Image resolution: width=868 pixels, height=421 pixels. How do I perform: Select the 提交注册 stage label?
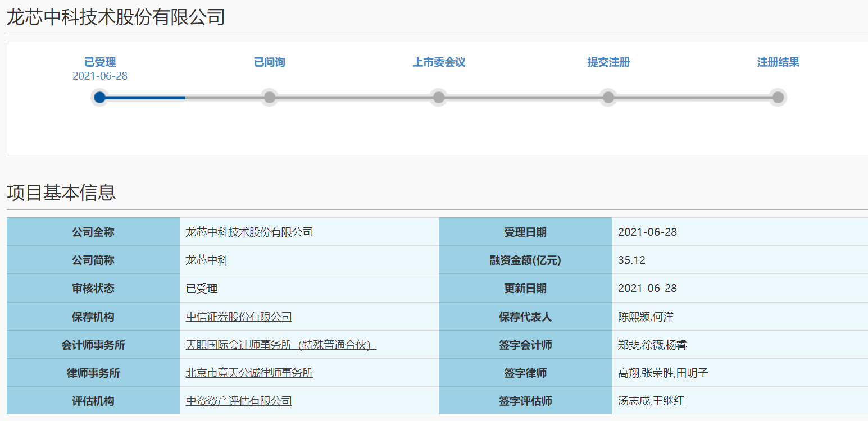point(608,62)
